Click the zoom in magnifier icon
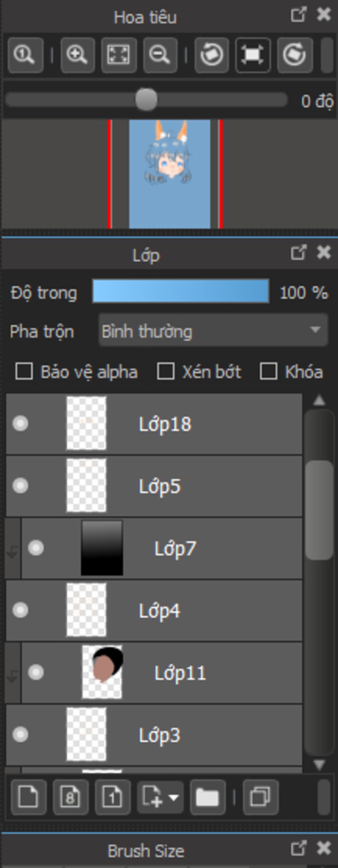 pos(77,55)
